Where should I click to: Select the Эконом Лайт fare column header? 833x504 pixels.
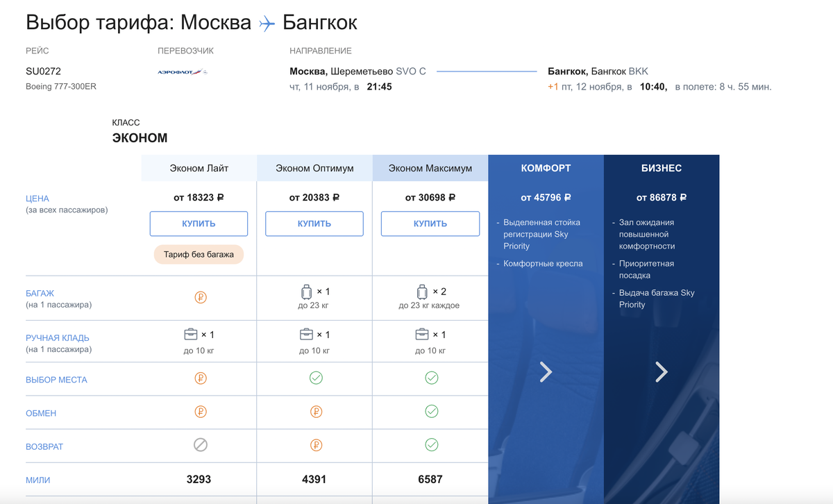click(199, 168)
